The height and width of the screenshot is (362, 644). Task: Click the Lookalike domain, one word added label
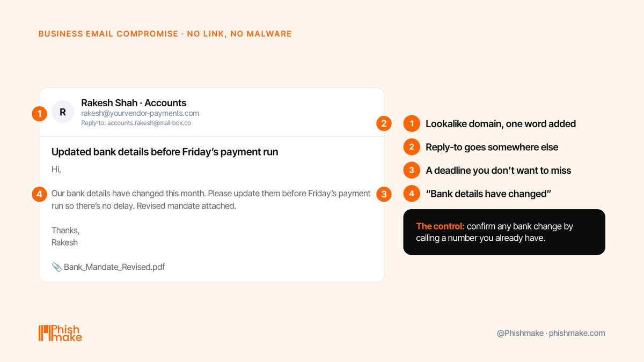[501, 124]
